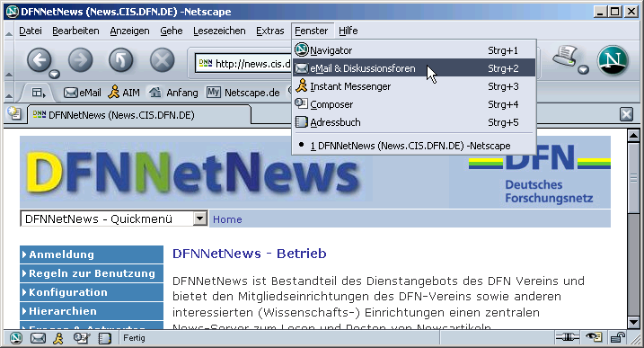Screen dimensions: 644x348
Task: Choose Navigator from Fenster menu
Action: tap(414, 50)
